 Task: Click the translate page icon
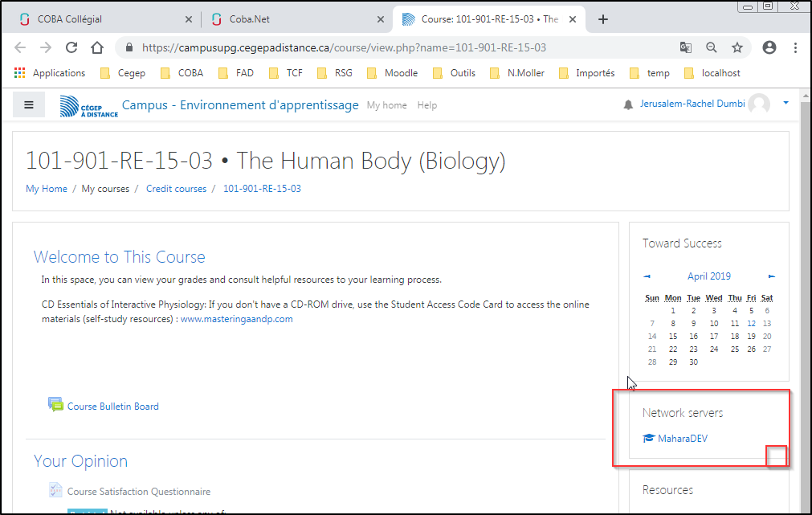[685, 47]
